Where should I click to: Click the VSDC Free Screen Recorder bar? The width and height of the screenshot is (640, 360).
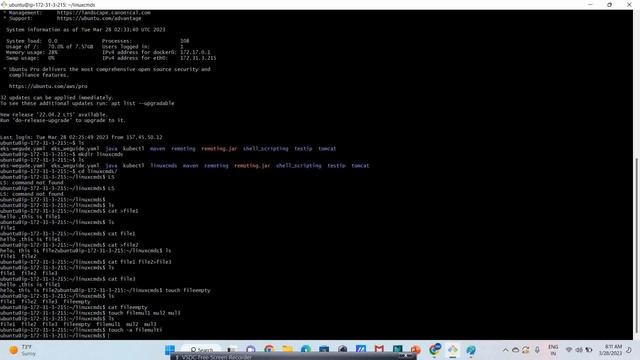(x=293, y=357)
